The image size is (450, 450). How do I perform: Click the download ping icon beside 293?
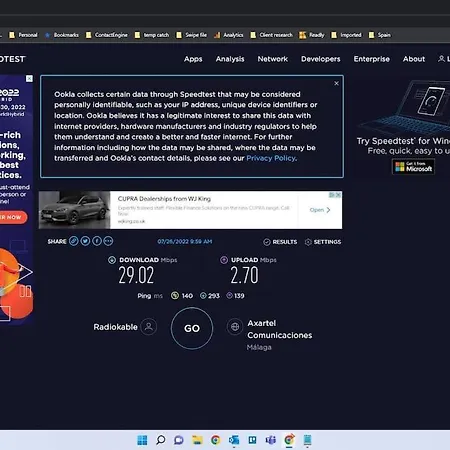(x=203, y=296)
